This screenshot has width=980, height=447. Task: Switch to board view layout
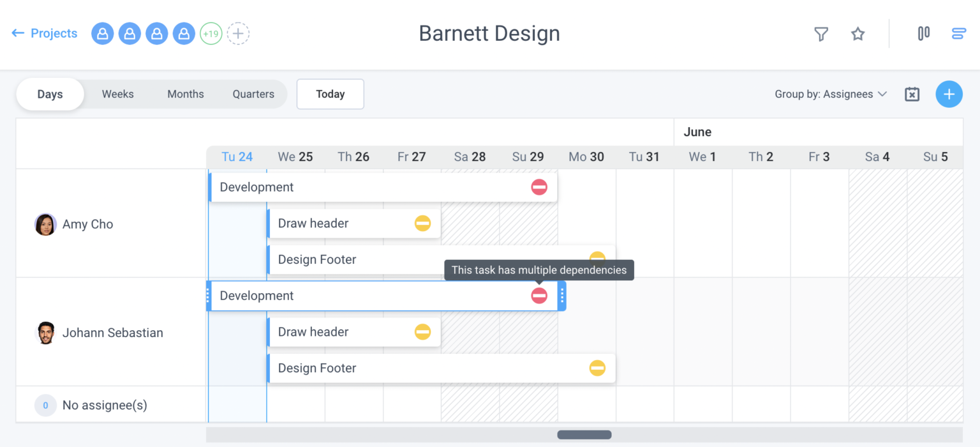[923, 33]
